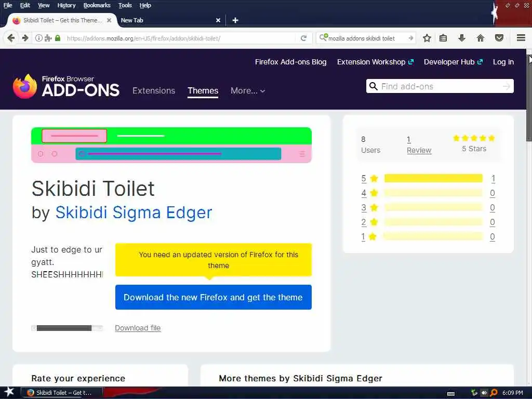The width and height of the screenshot is (532, 399).
Task: Open the File menu
Action: pos(8,5)
